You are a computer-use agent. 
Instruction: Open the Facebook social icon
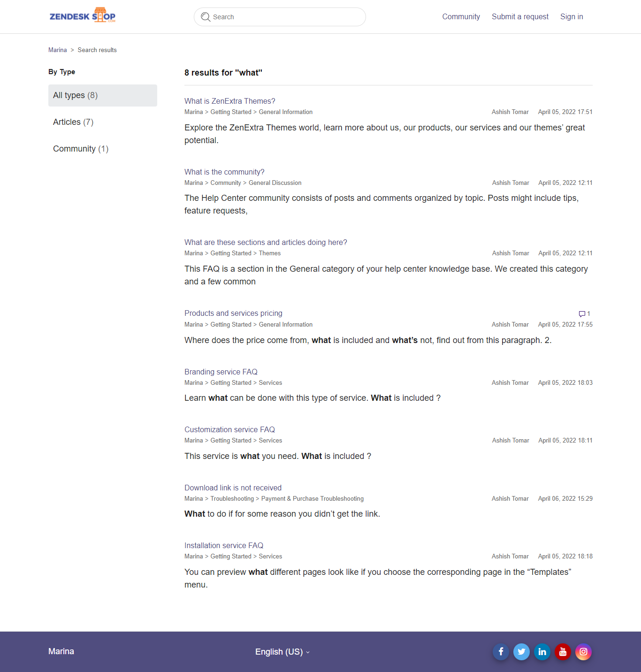pos(501,651)
